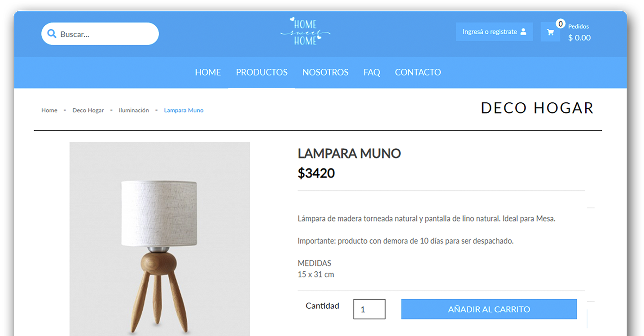Open the CONTACTO menu item
Viewport: 644px width, 336px height.
click(418, 72)
